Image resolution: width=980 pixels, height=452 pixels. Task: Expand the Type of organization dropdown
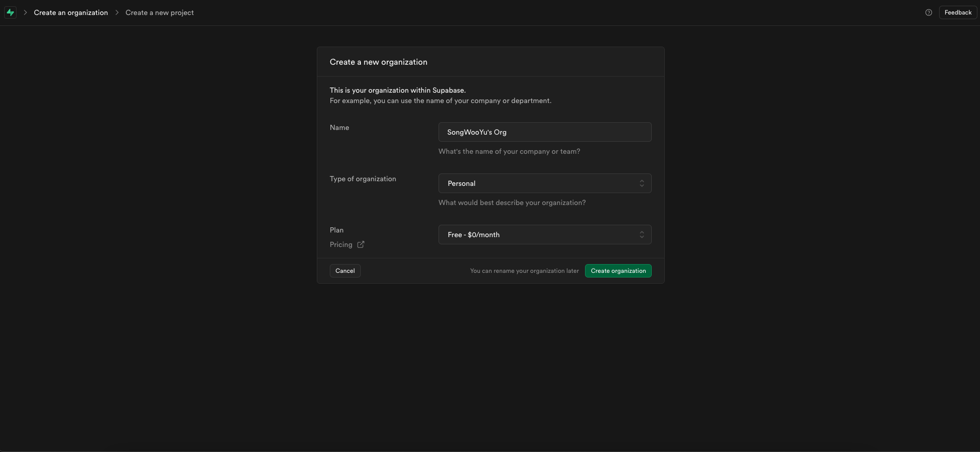point(545,183)
